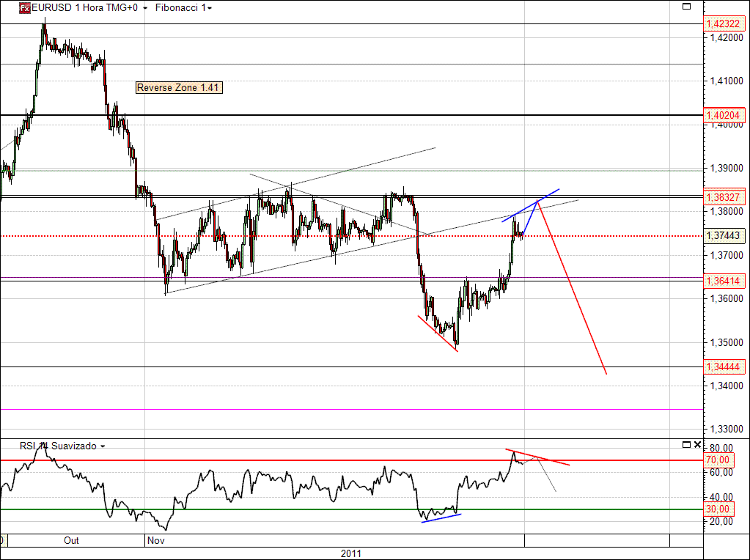
Task: Click the 1,41000 price scale value
Action: [x=727, y=81]
